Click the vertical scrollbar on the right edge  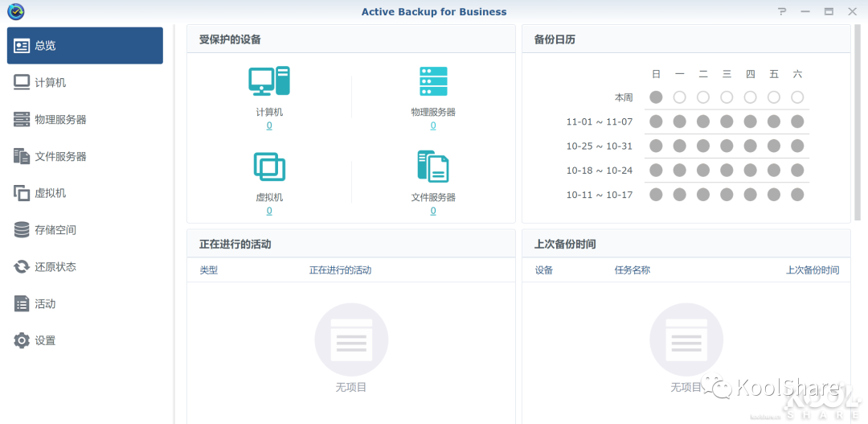(858, 122)
